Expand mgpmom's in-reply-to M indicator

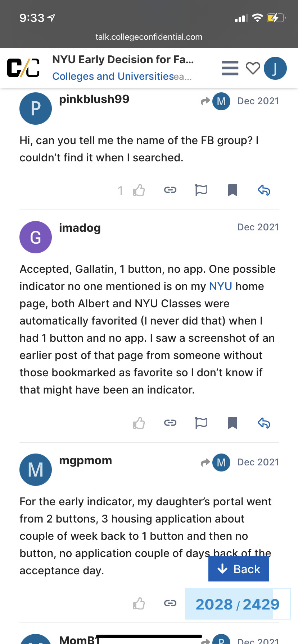[x=216, y=463]
